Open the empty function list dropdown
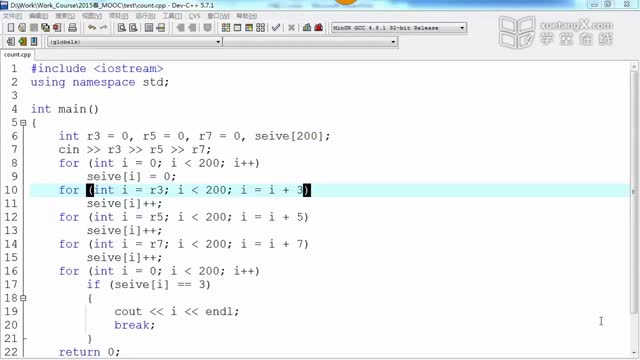640x360 pixels. pyautogui.click(x=310, y=42)
